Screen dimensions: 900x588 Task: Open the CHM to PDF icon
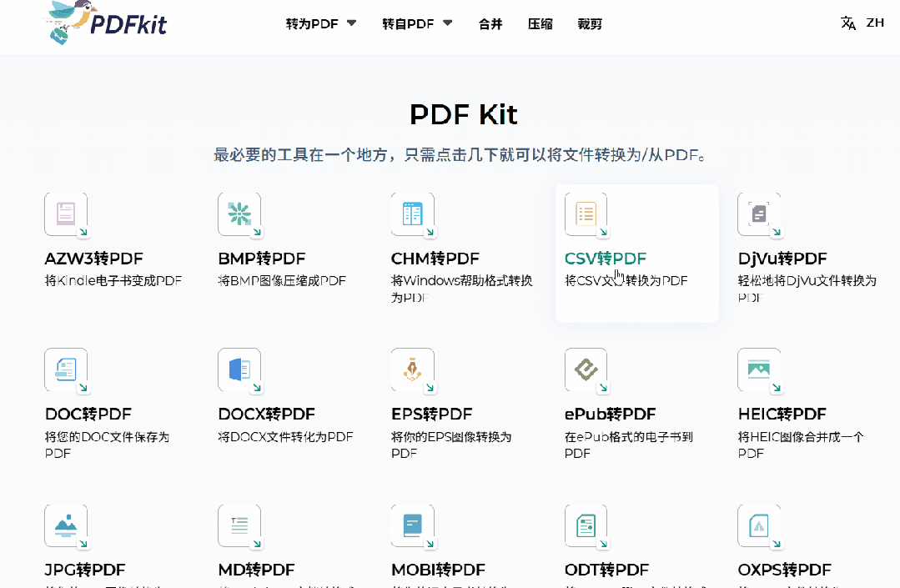pyautogui.click(x=413, y=214)
